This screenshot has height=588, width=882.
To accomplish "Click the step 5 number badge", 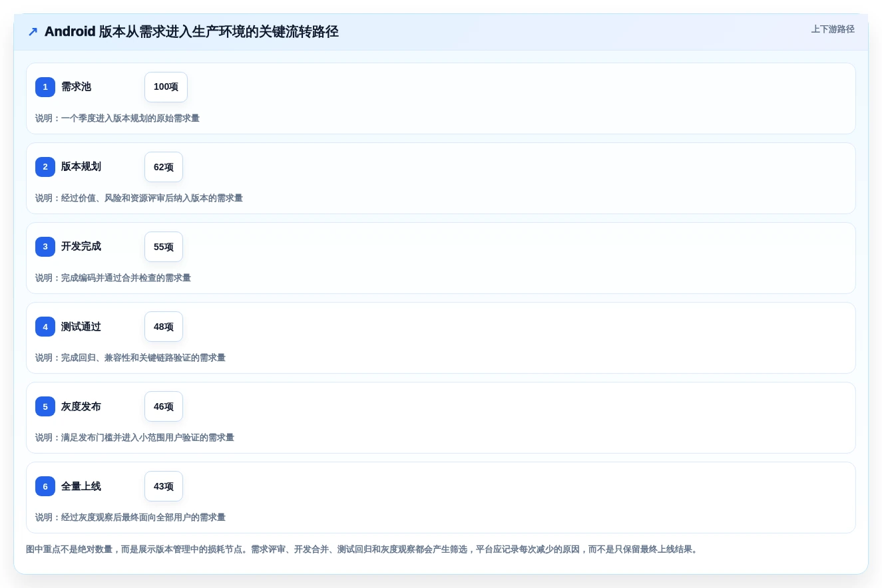I will pos(45,406).
